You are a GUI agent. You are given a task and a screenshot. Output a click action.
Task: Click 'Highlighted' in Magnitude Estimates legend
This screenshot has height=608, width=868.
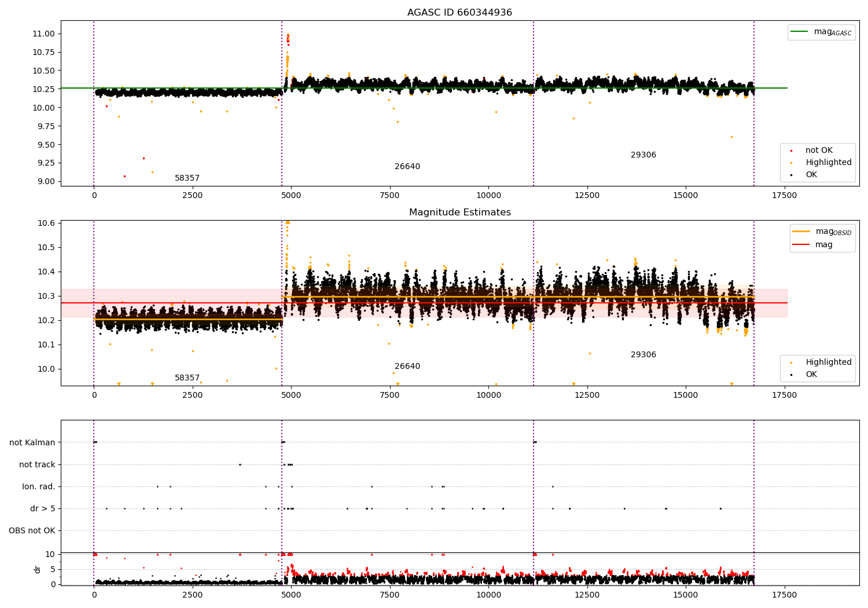[821, 362]
